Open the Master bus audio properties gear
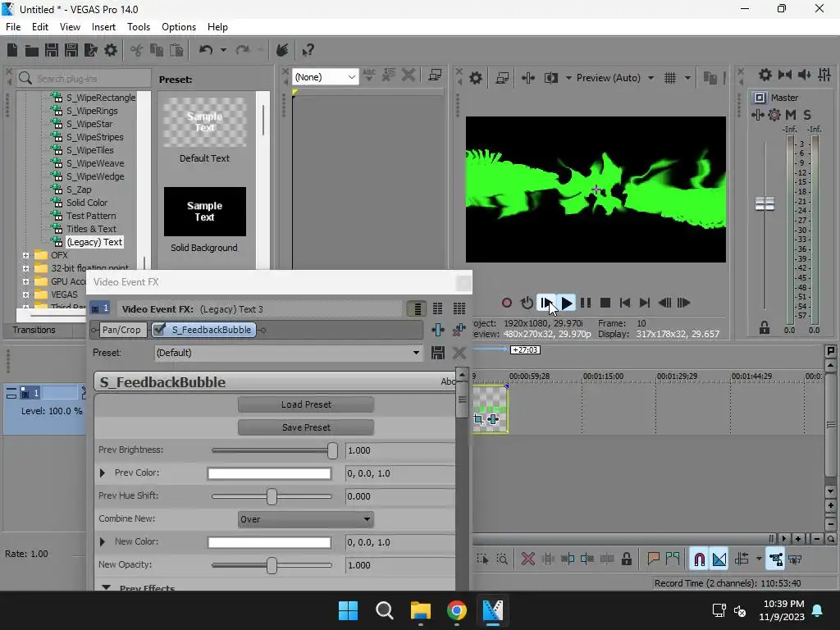Viewport: 840px width, 630px height. click(x=765, y=75)
